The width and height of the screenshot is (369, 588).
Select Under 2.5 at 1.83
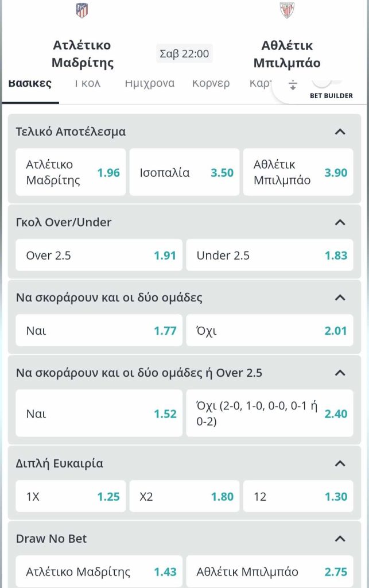270,255
